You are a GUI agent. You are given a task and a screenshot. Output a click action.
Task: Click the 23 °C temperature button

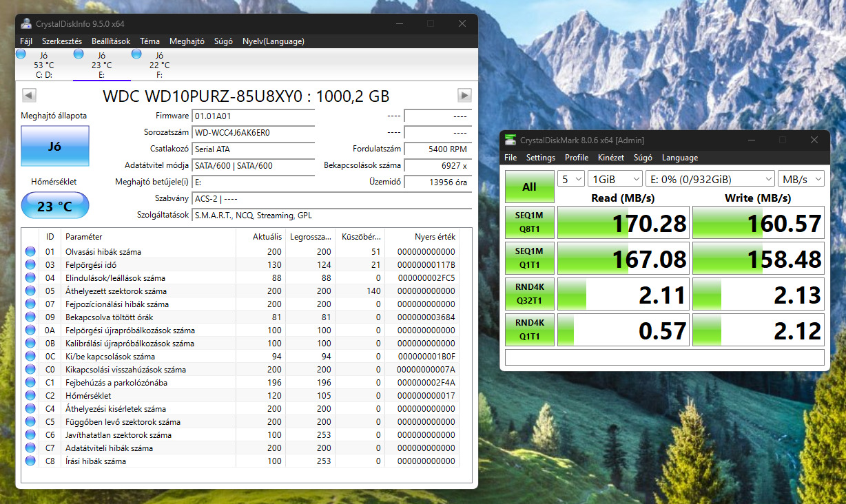click(x=55, y=205)
